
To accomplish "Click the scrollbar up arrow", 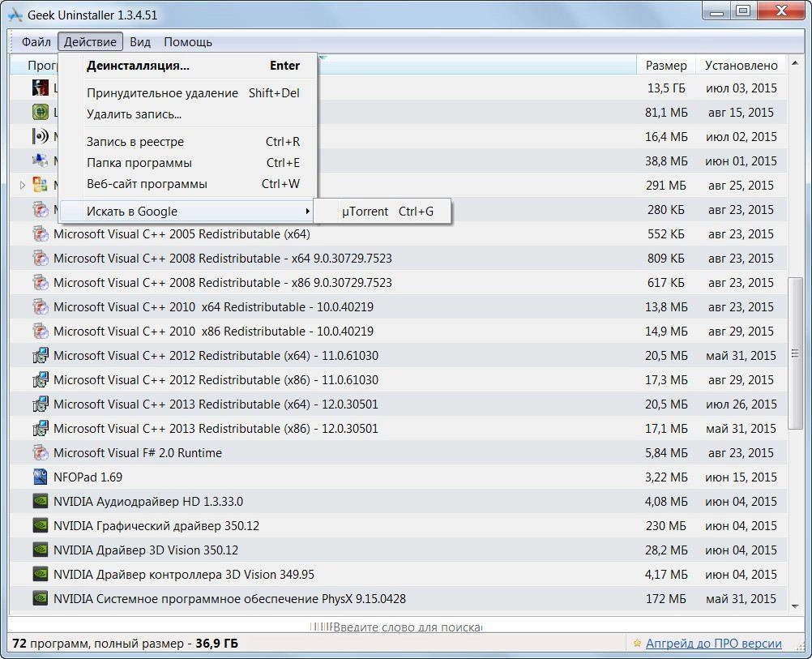I will (x=795, y=64).
